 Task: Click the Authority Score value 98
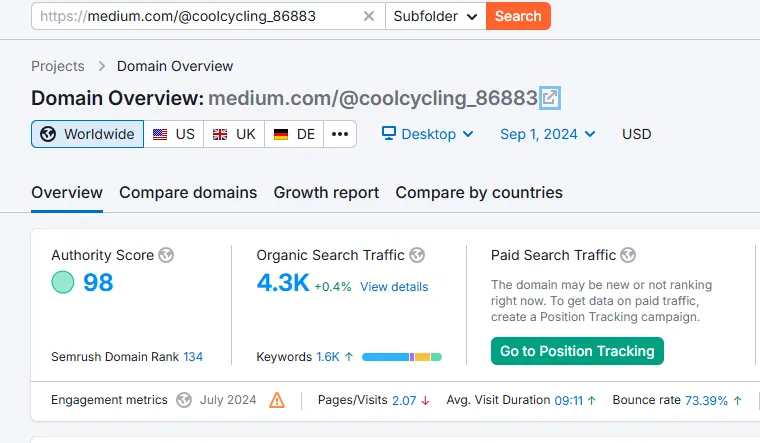point(98,282)
